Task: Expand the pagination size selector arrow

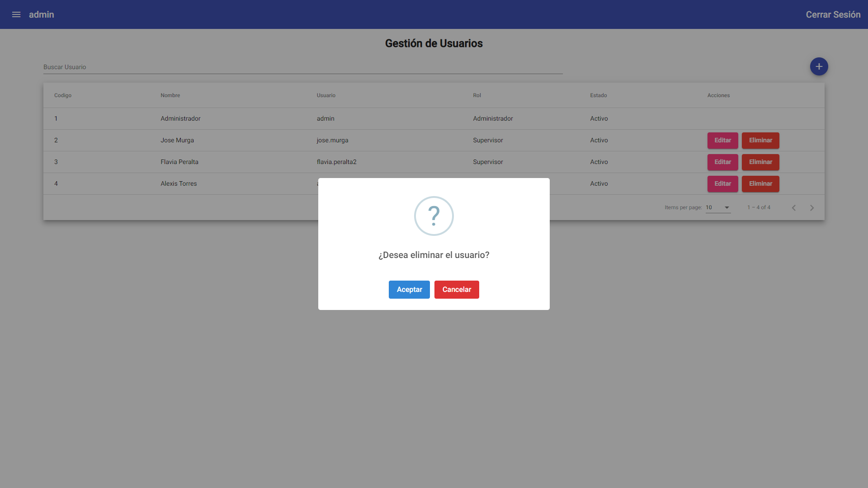Action: (726, 208)
